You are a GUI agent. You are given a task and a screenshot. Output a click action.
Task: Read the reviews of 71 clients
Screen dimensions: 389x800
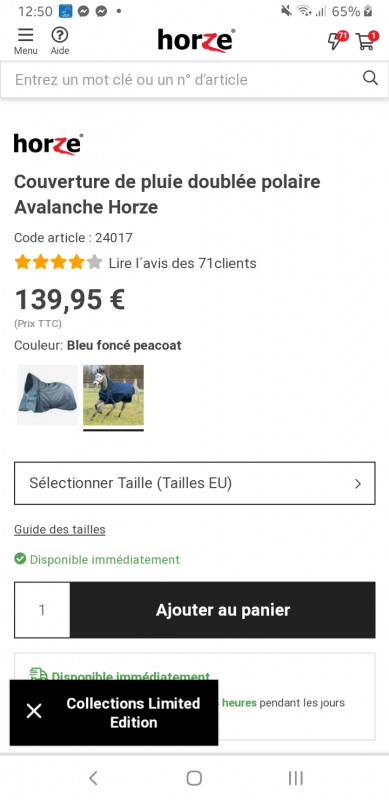pos(182,263)
